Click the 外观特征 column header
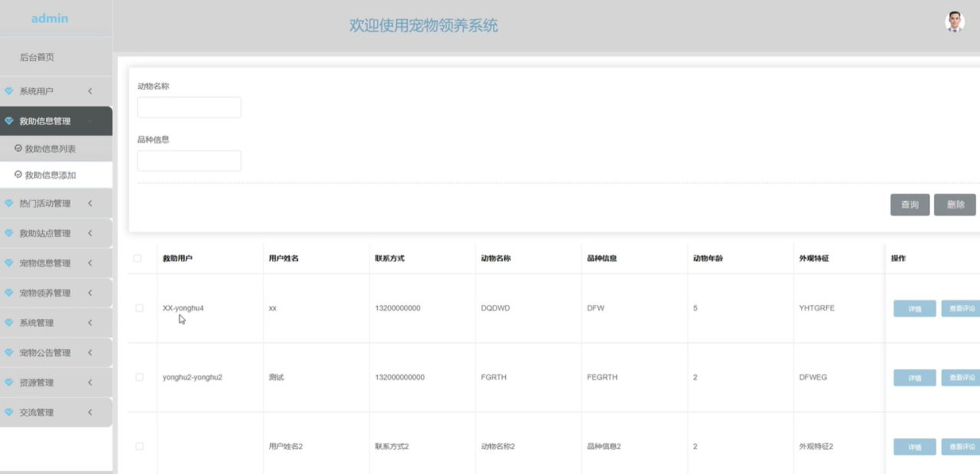The image size is (980, 474). (x=814, y=258)
